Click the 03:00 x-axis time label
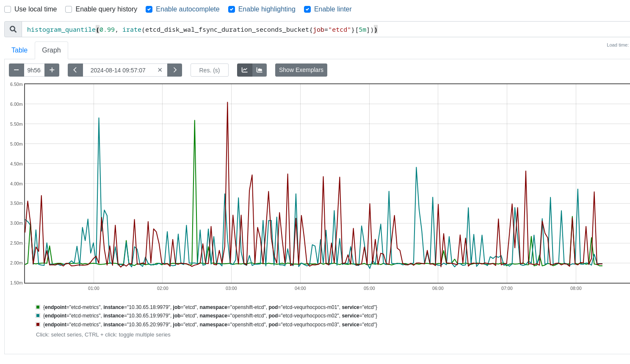 point(231,288)
